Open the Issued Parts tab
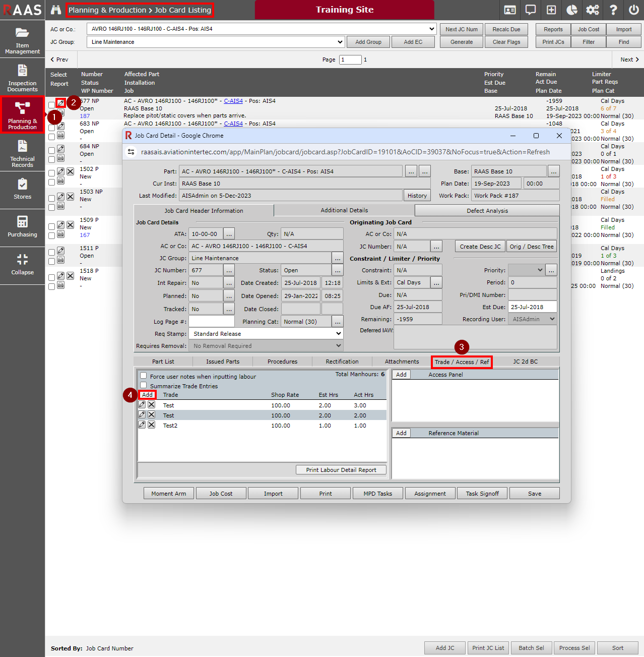 [223, 362]
